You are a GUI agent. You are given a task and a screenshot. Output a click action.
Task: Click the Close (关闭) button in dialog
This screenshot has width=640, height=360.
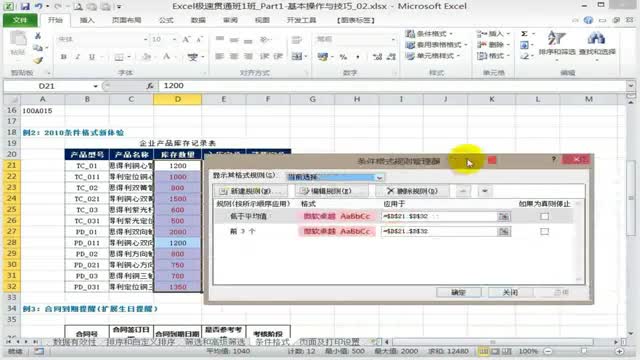tap(510, 292)
